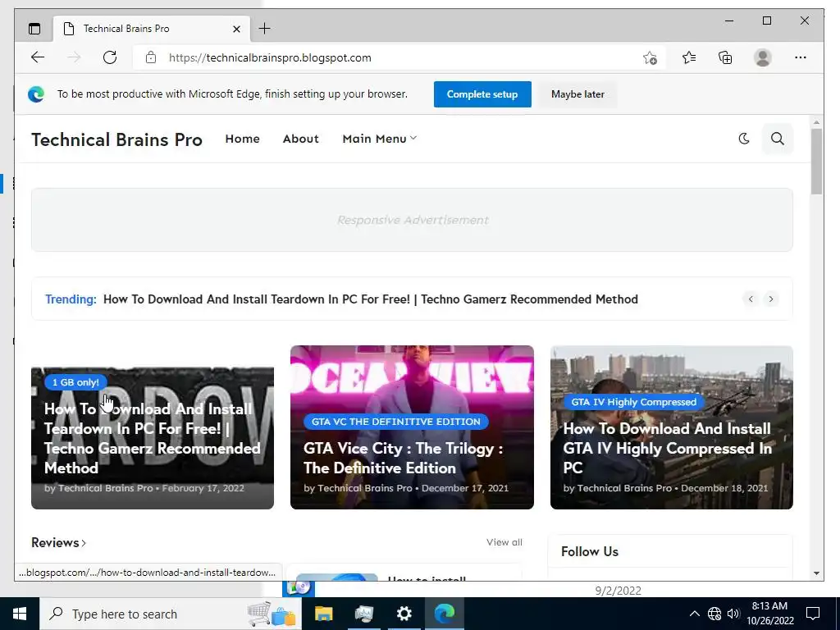
Task: Open Windows Start menu
Action: pyautogui.click(x=20, y=614)
